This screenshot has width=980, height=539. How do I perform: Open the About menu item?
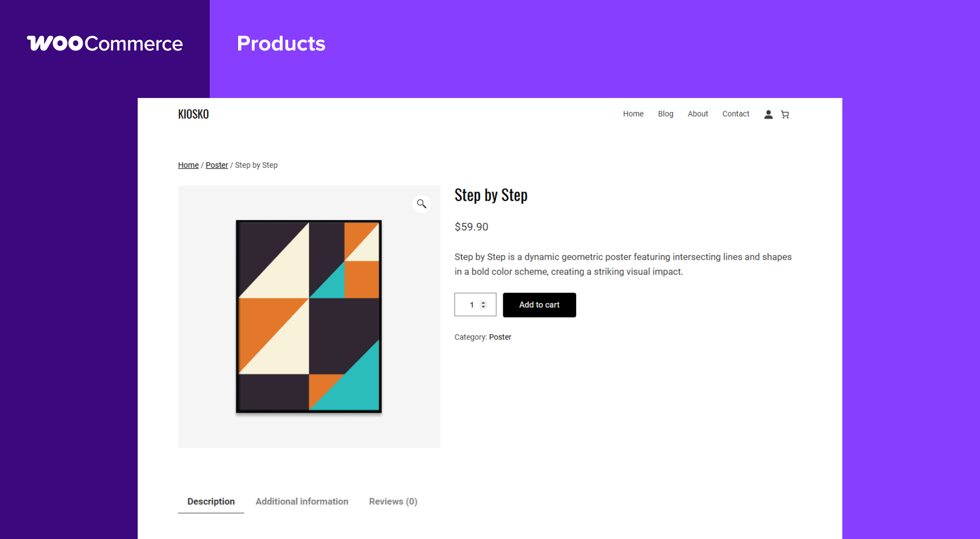coord(698,114)
